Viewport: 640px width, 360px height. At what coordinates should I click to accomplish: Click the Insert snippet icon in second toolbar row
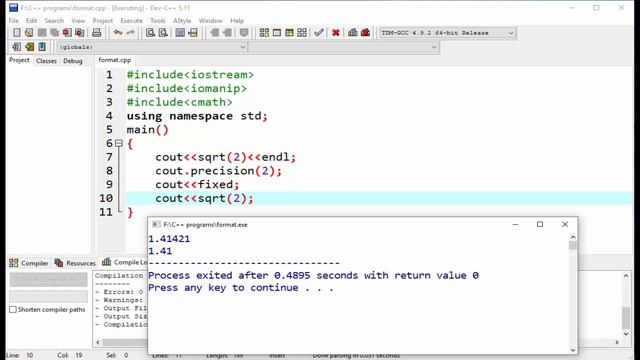point(17,47)
